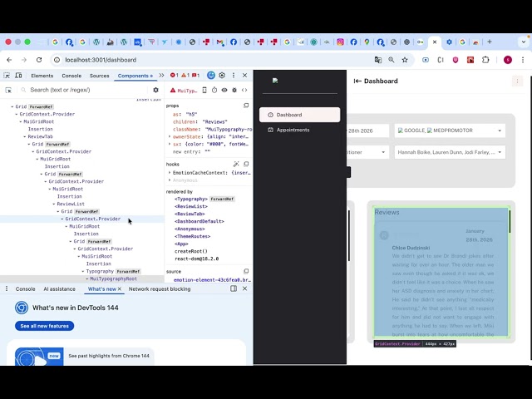Open the DevTools settings gear icon
Image resolution: width=532 pixels, height=399 pixels.
pyautogui.click(x=222, y=76)
